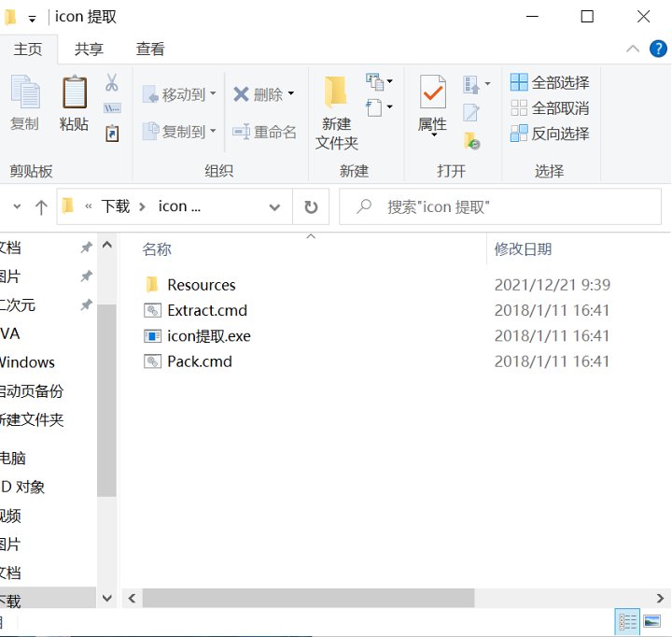Click the New folder (新建文件夹) icon

coord(336,92)
